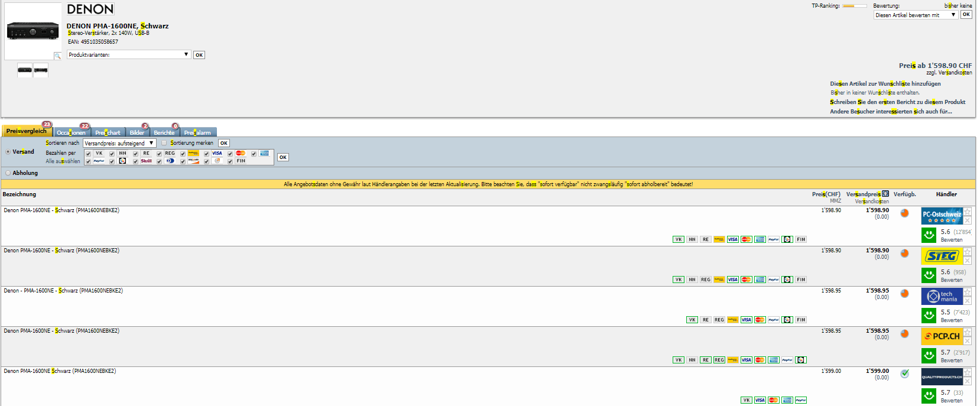Switch to the Preischart tab
The width and height of the screenshot is (980, 406).
(x=108, y=132)
